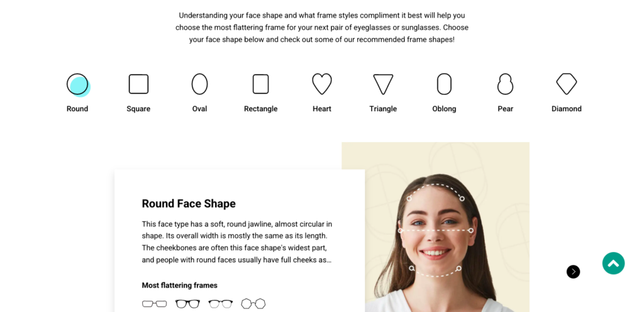Viewport: 644px width, 312px height.
Task: Pick the Pear face shape icon
Action: (505, 84)
